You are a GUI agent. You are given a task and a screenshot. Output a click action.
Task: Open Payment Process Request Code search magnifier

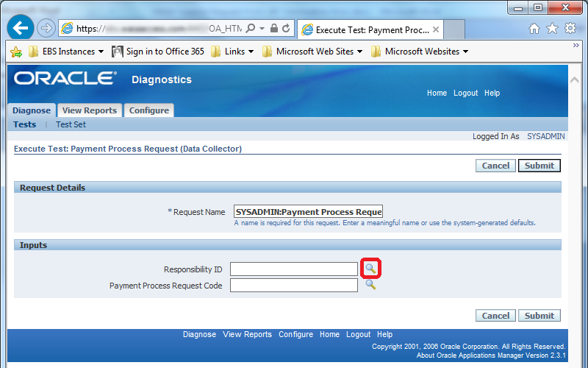pos(370,284)
